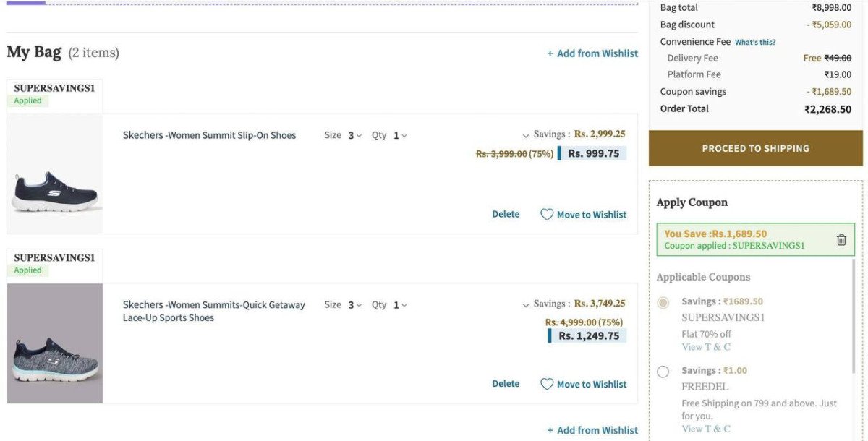Open Qty dropdown for Quick Getaway shoes
The width and height of the screenshot is (868, 441).
400,305
